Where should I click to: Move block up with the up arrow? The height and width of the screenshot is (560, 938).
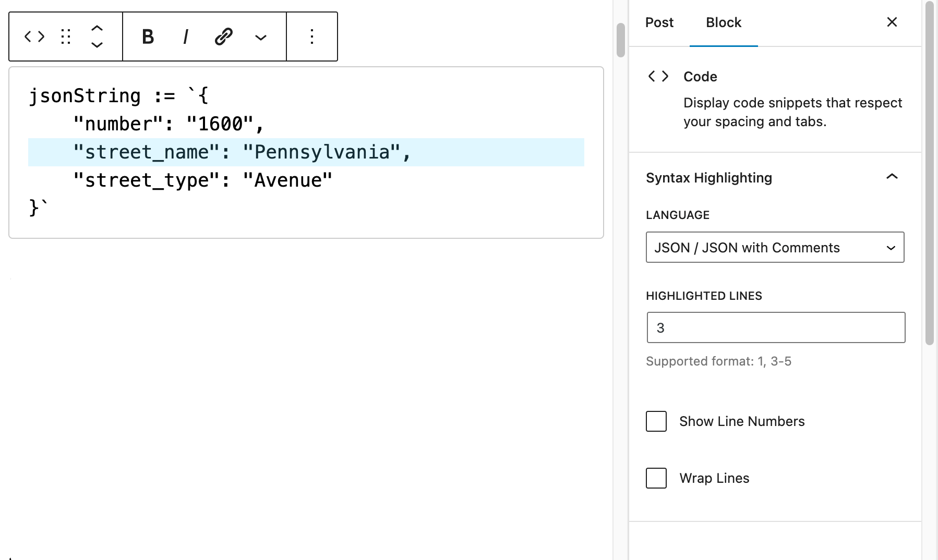pyautogui.click(x=97, y=28)
